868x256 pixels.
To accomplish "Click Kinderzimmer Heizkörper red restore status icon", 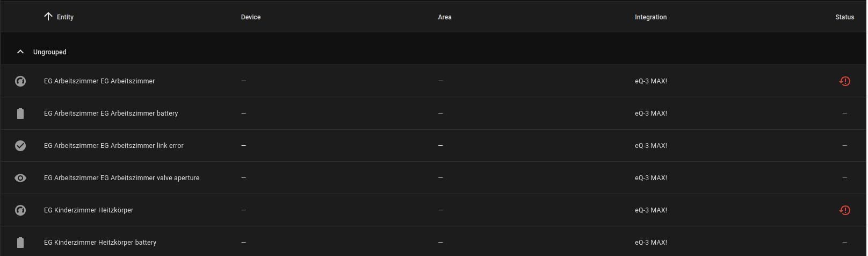I will click(844, 210).
